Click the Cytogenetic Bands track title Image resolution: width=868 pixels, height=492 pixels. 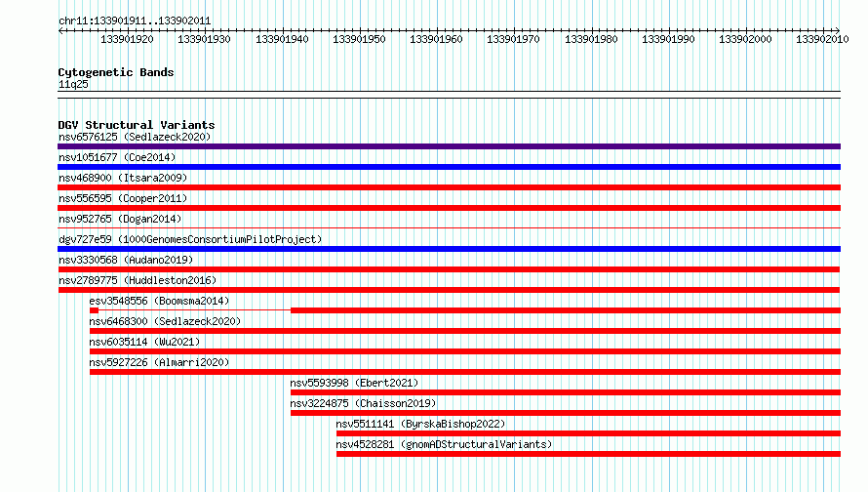pos(116,72)
